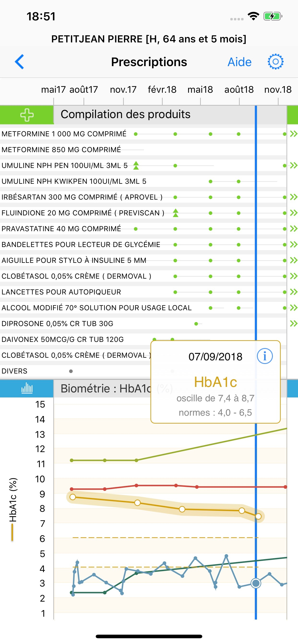Expand Fluindione 20 MG row arrows

click(293, 213)
